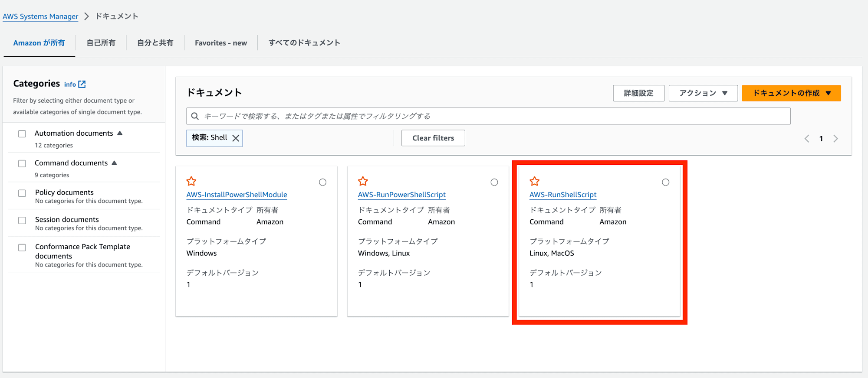Screen dimensions: 868x378
Task: Expand Command documents categories triangle
Action: 115,163
